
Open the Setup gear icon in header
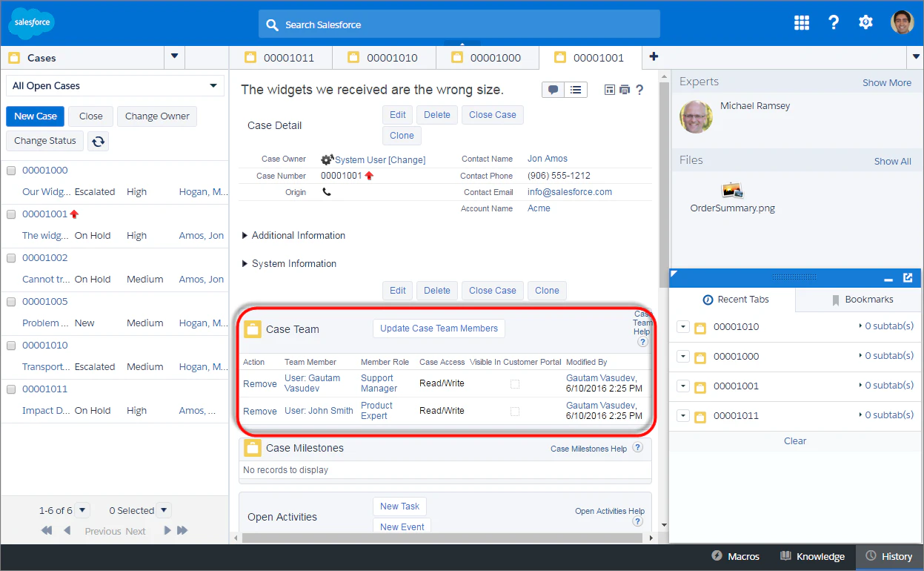coord(865,22)
